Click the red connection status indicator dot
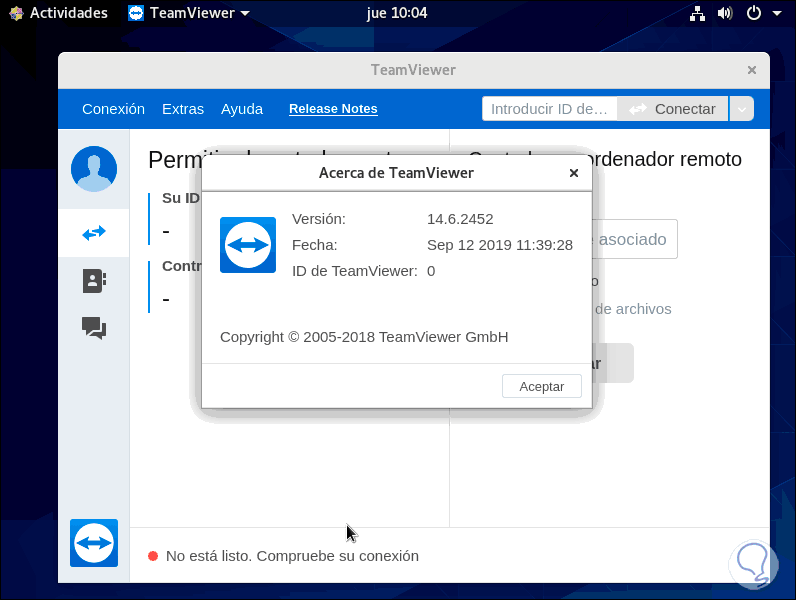Screen dimensions: 796x600 click(153, 556)
